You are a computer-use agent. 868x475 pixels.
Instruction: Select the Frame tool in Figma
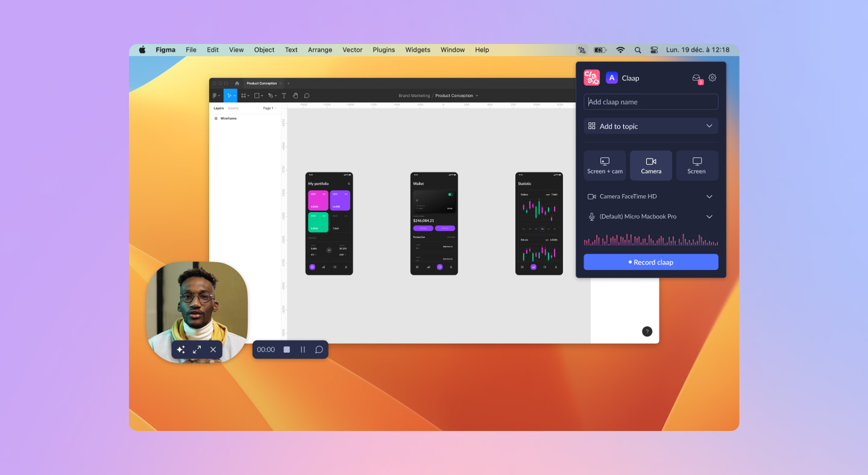tap(244, 95)
